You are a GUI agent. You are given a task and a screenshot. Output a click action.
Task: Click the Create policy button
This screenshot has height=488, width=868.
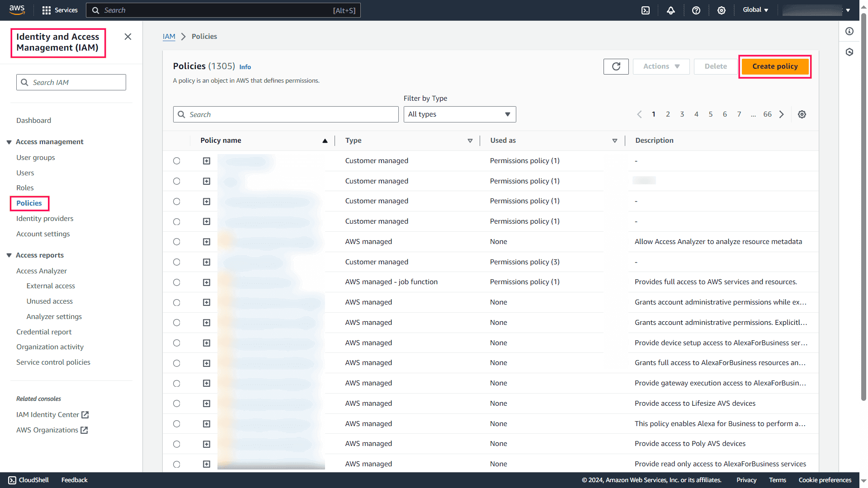tap(774, 66)
